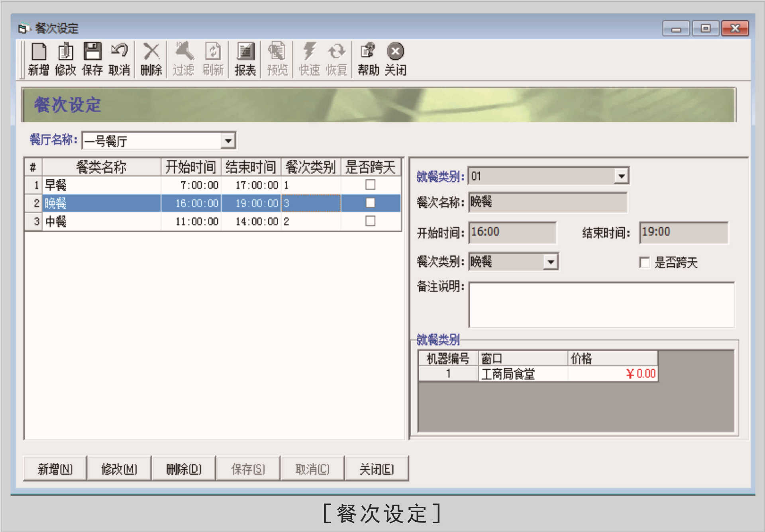Click the 备注说明 text area
This screenshot has height=532, width=765.
pos(601,305)
